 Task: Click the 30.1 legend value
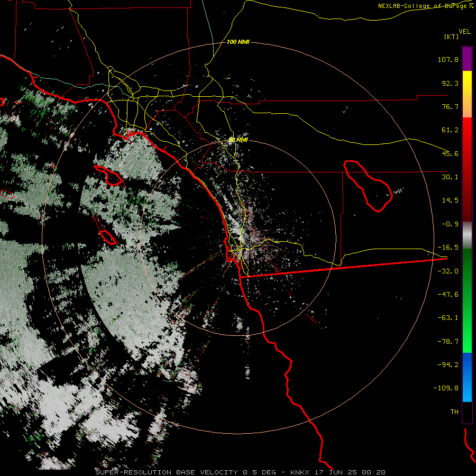[450, 177]
